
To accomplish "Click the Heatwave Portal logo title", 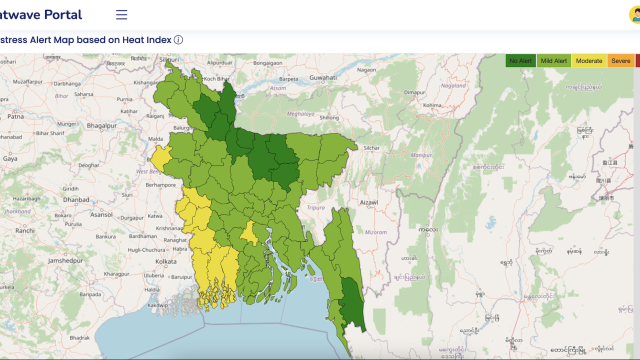I will coord(41,15).
